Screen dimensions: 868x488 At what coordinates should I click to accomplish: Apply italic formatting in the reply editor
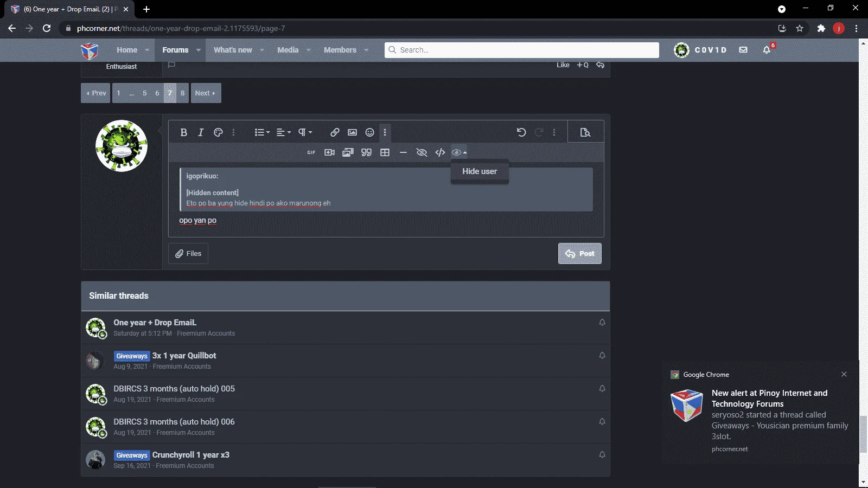tap(201, 132)
